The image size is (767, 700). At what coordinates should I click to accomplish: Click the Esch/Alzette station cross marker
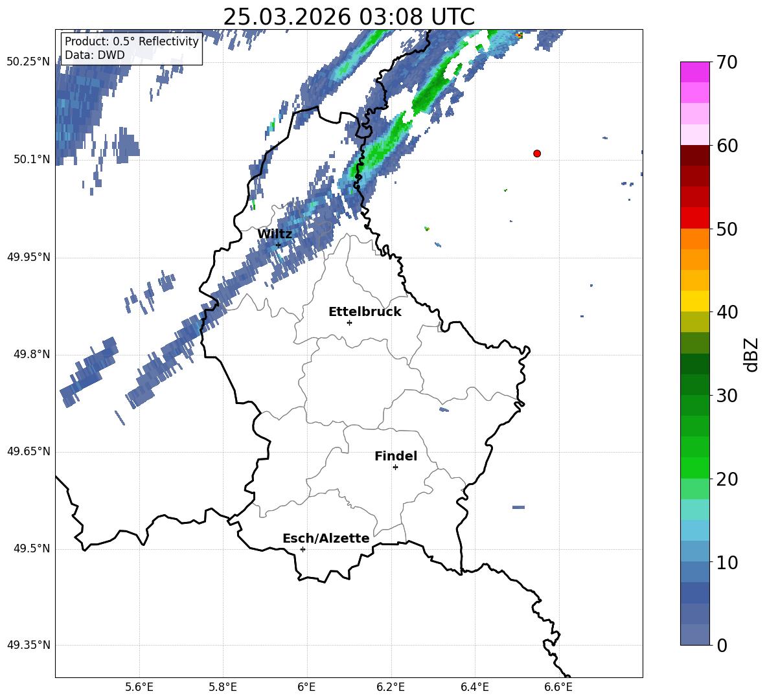(303, 549)
